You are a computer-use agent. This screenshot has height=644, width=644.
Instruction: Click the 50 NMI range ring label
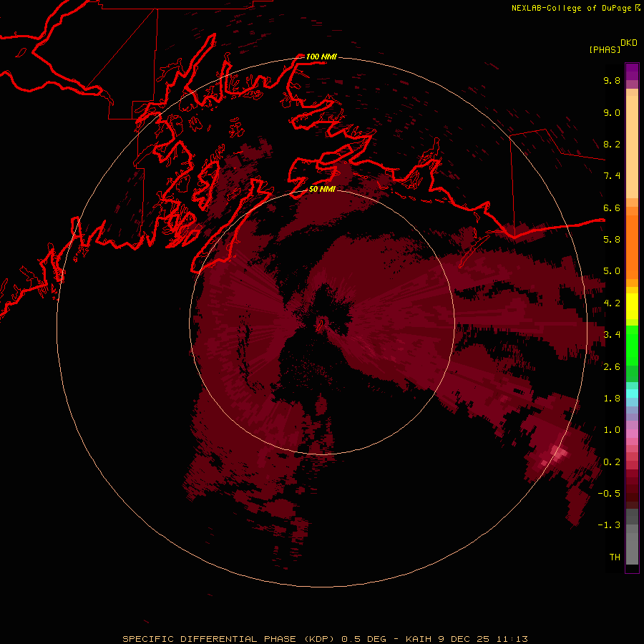(x=322, y=189)
